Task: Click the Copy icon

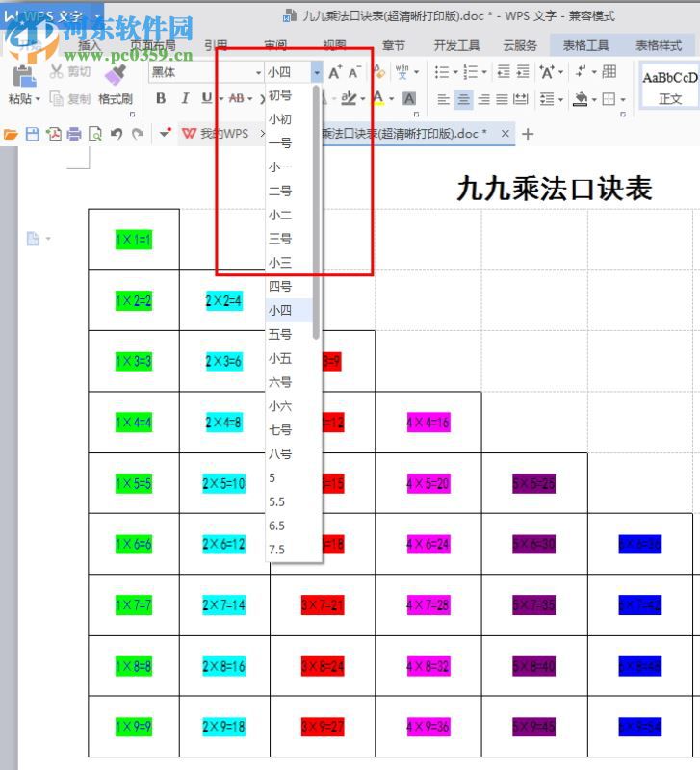Action: pos(57,99)
